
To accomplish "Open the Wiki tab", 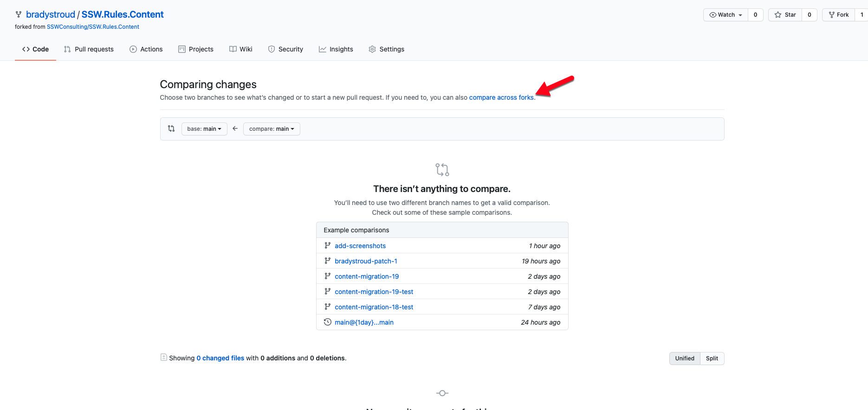I will coord(241,49).
